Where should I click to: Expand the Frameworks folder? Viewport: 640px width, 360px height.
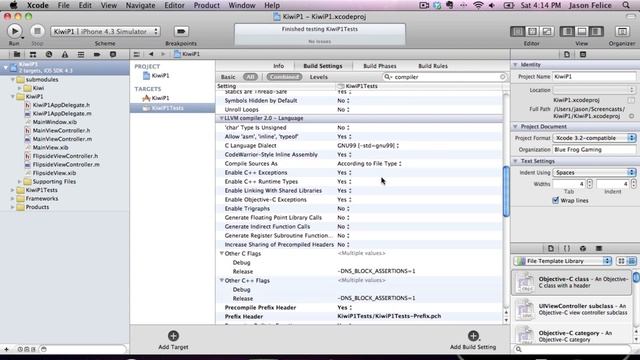click(x=13, y=199)
